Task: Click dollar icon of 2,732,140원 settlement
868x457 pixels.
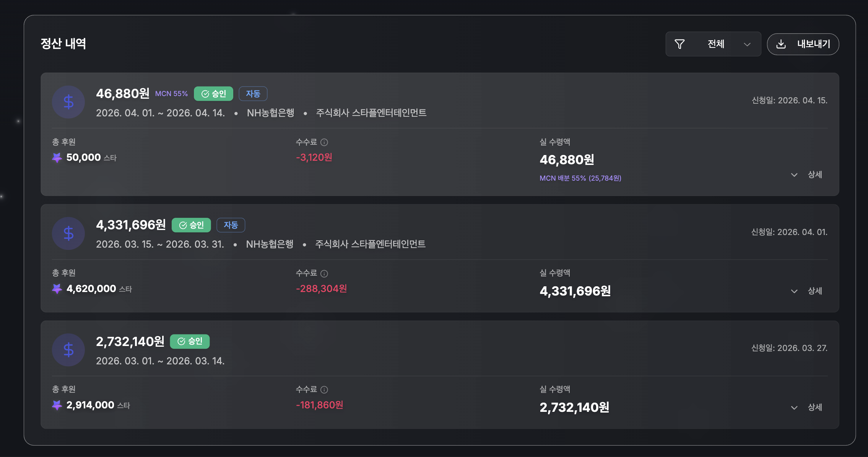Action: [68, 349]
